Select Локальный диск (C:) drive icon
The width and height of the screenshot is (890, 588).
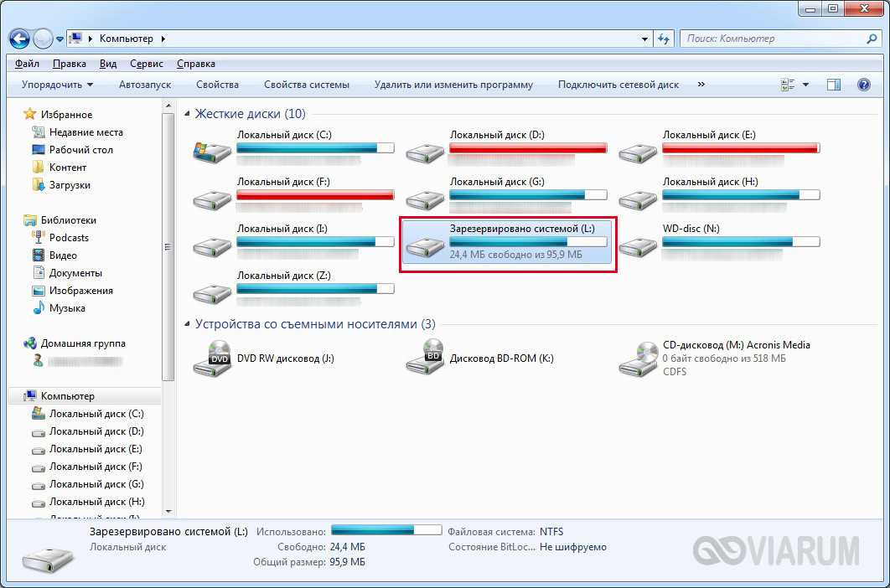pyautogui.click(x=212, y=152)
